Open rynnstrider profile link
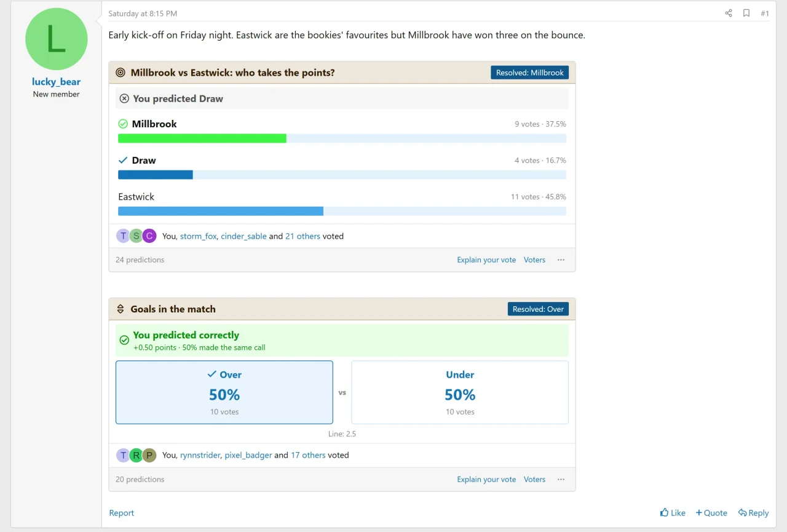The width and height of the screenshot is (787, 532). point(200,456)
